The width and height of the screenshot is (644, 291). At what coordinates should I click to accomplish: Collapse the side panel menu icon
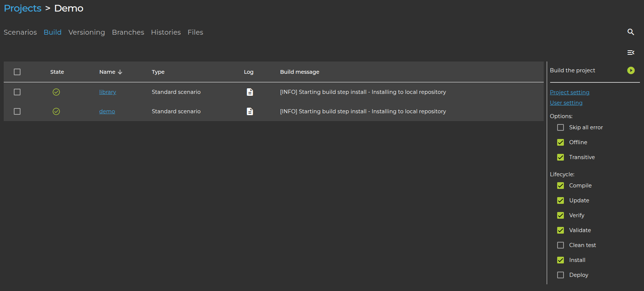point(631,53)
